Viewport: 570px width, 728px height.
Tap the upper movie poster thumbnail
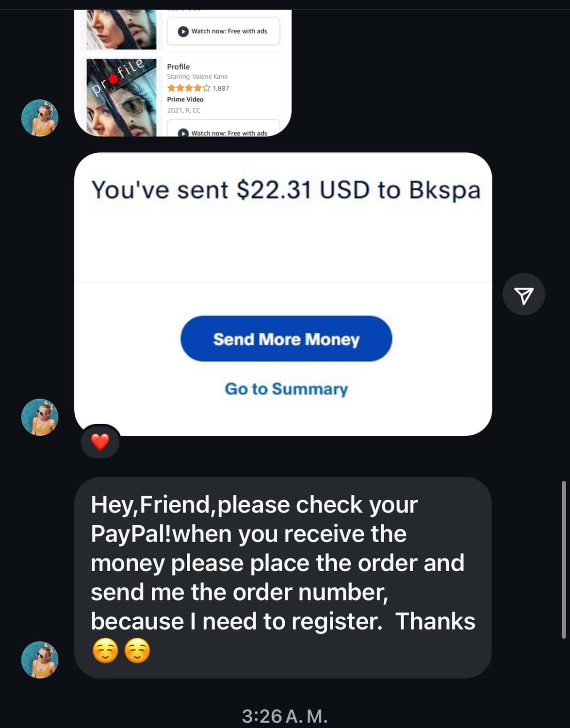click(121, 30)
